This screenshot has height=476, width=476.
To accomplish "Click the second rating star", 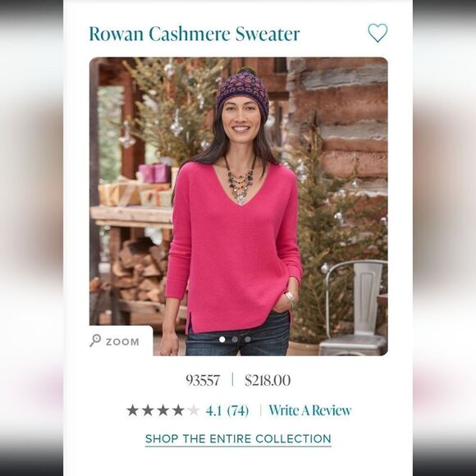I will (x=148, y=410).
